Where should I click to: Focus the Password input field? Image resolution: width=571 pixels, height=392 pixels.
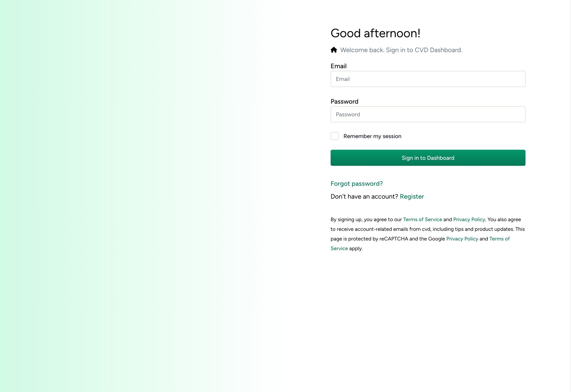pyautogui.click(x=428, y=114)
